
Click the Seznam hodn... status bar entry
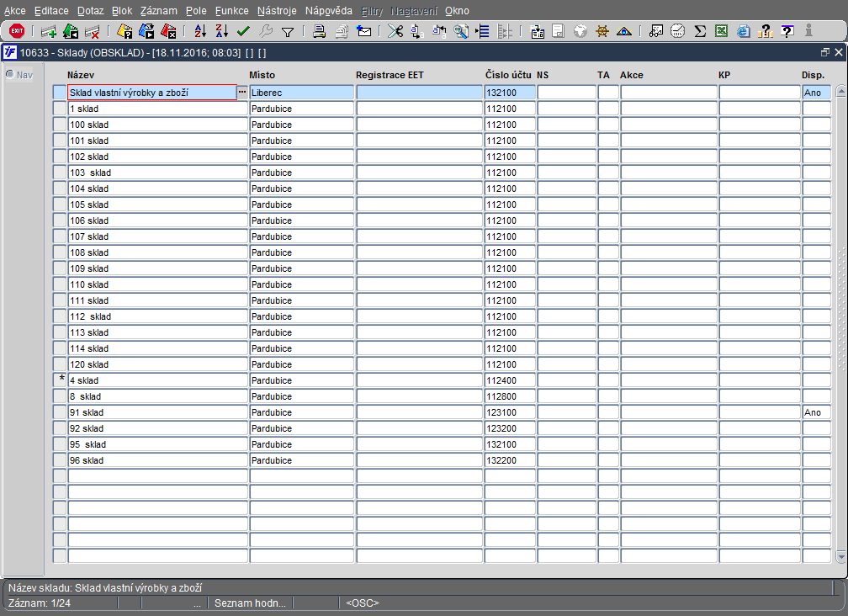coord(250,603)
